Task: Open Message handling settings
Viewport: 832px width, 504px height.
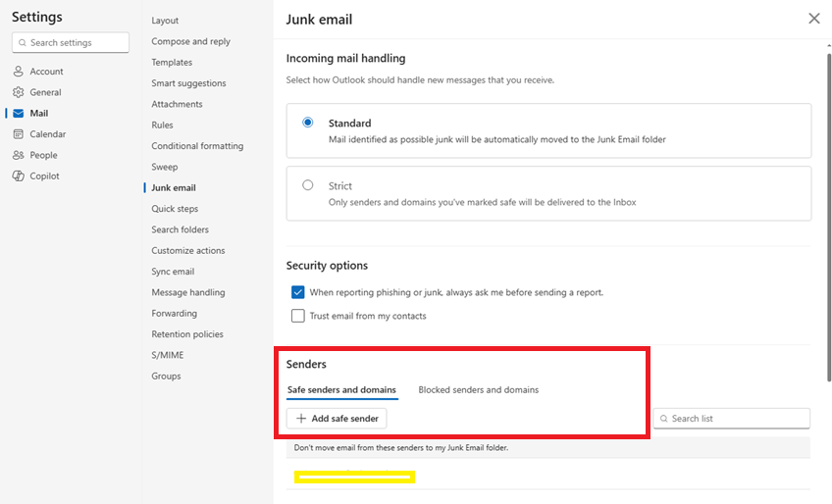Action: click(x=187, y=292)
